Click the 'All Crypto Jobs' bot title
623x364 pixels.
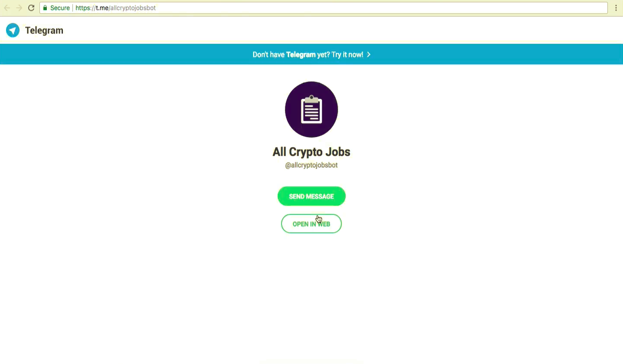311,151
